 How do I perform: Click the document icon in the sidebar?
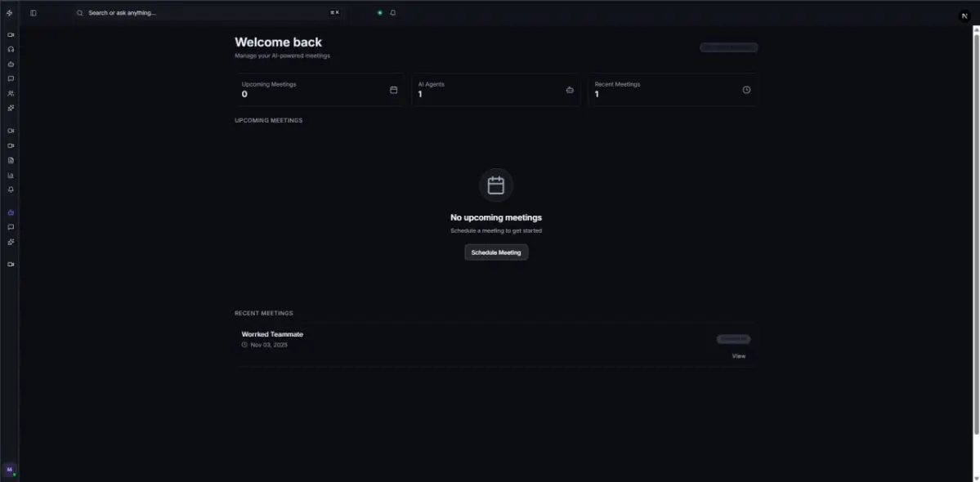10,159
